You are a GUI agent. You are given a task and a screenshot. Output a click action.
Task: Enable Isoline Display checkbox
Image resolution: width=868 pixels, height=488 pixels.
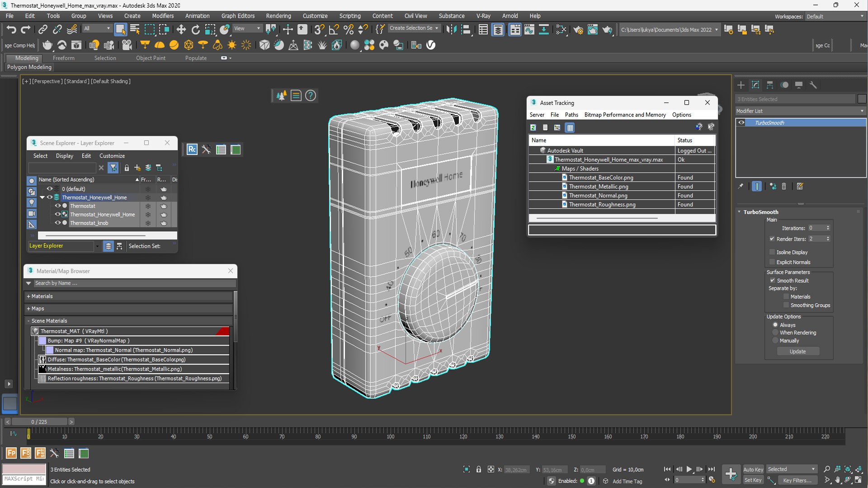click(x=772, y=252)
